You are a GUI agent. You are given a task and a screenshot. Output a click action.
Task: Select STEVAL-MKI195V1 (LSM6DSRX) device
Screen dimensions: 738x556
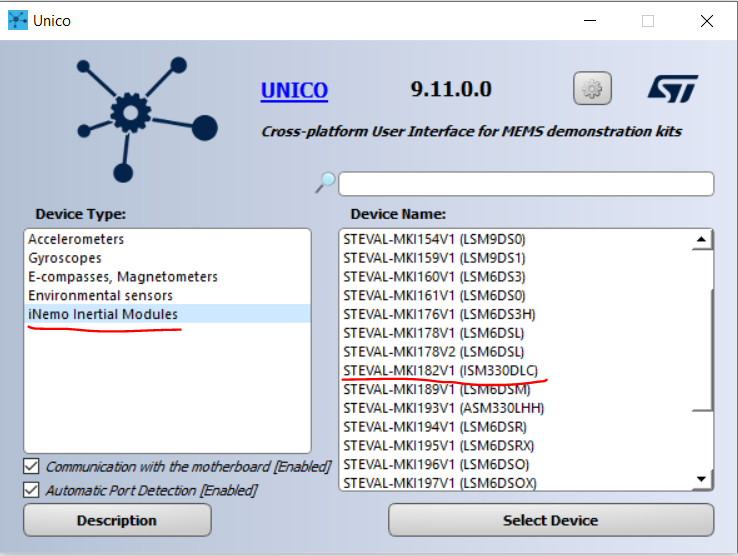pos(515,445)
